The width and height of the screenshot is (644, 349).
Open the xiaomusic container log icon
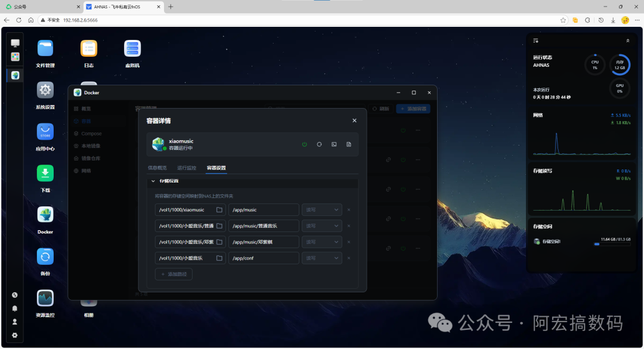[x=349, y=144]
